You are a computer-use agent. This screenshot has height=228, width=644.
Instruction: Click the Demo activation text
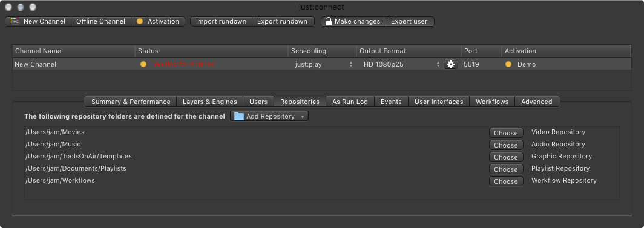[527, 64]
